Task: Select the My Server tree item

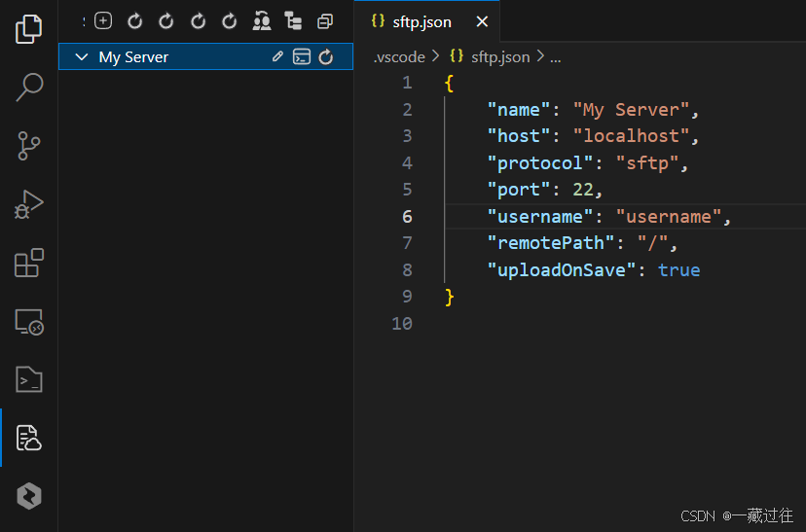Action: tap(205, 56)
